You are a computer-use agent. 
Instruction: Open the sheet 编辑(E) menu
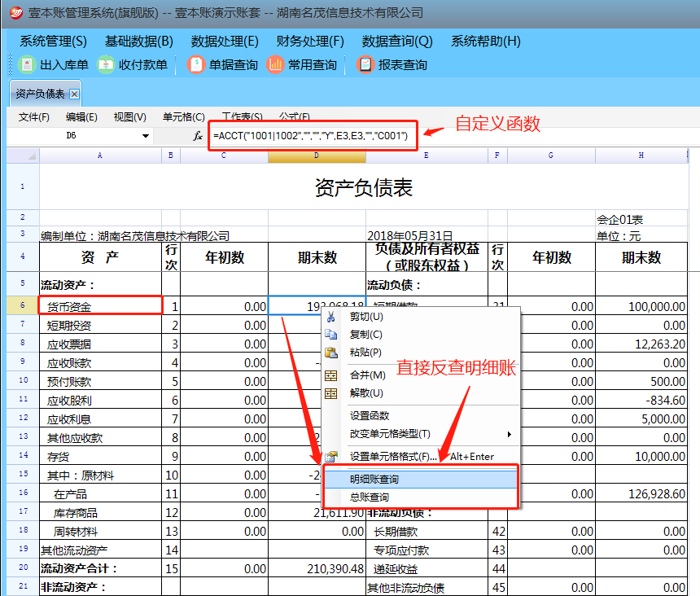[81, 117]
